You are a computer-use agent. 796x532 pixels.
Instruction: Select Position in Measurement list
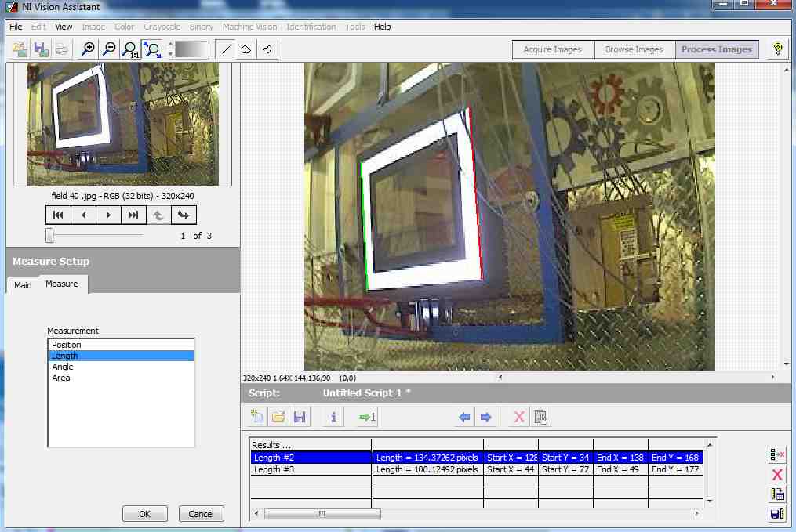point(121,345)
